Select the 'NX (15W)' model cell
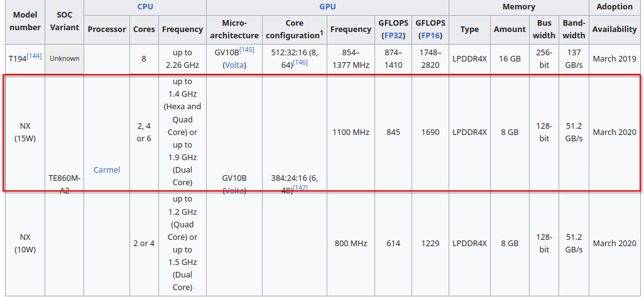 (25, 132)
